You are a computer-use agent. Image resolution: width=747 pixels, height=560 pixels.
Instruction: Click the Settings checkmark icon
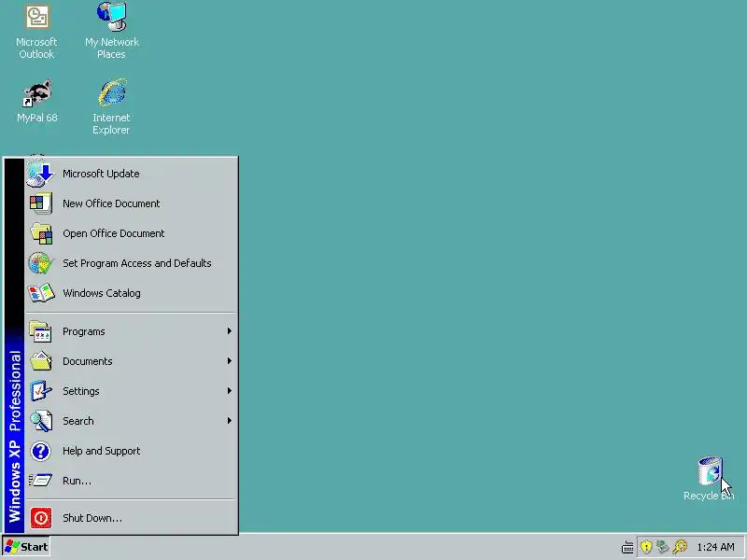click(x=40, y=391)
